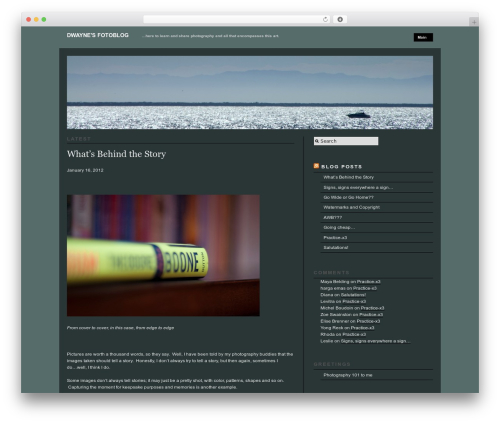Click the Latest section label
Image resolution: width=500 pixels, height=423 pixels.
[x=79, y=139]
